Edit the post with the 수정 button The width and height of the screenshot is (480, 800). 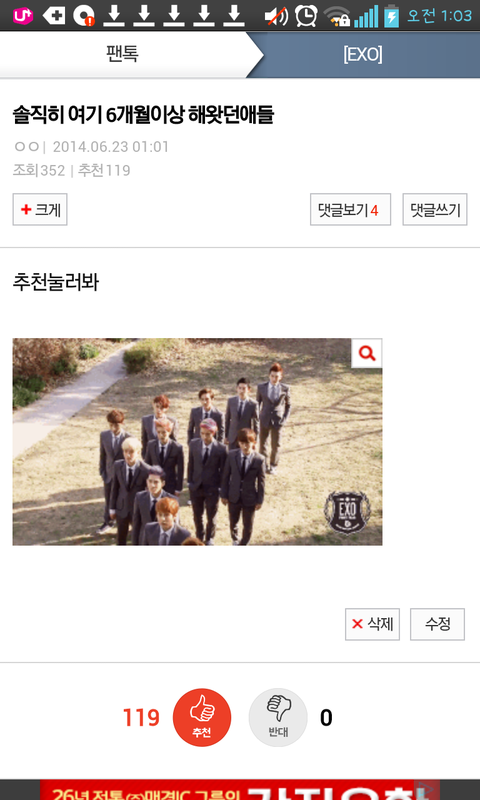point(437,624)
